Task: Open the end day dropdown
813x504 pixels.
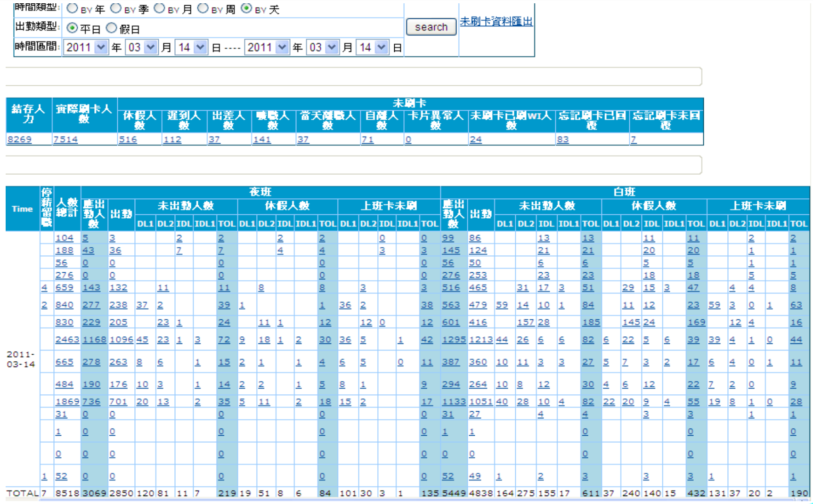Action: pyautogui.click(x=373, y=48)
